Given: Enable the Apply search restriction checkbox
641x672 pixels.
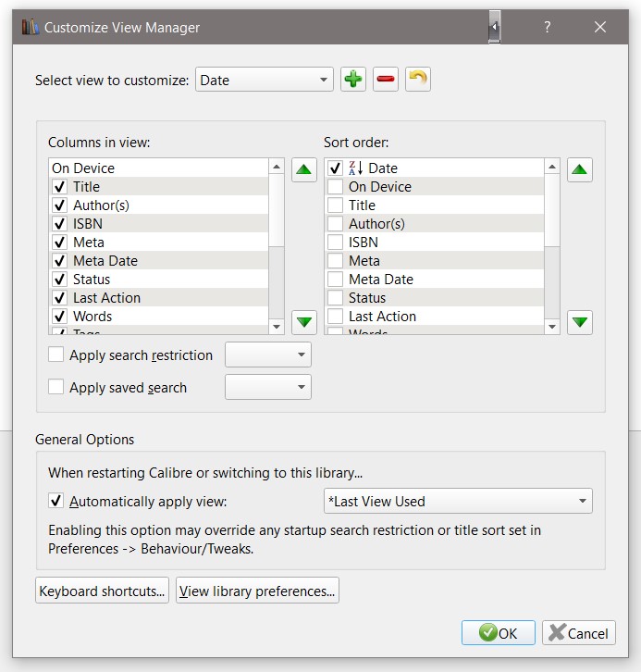Looking at the screenshot, I should [x=56, y=355].
